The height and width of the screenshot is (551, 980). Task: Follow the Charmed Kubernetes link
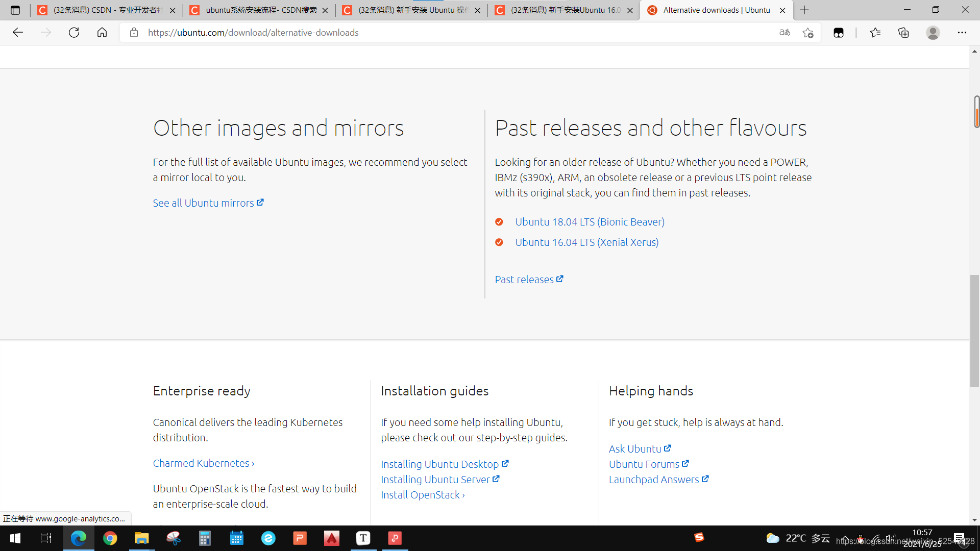pyautogui.click(x=204, y=463)
